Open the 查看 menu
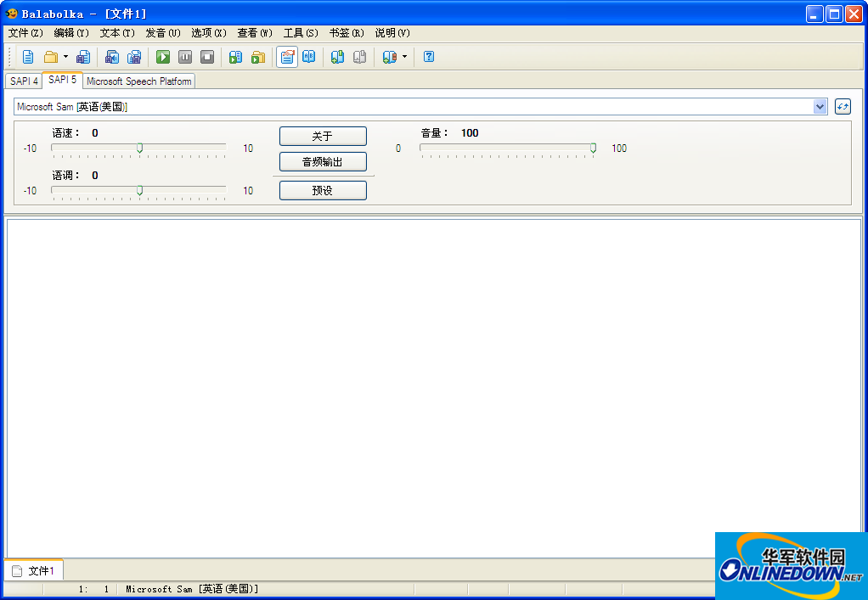 point(255,33)
